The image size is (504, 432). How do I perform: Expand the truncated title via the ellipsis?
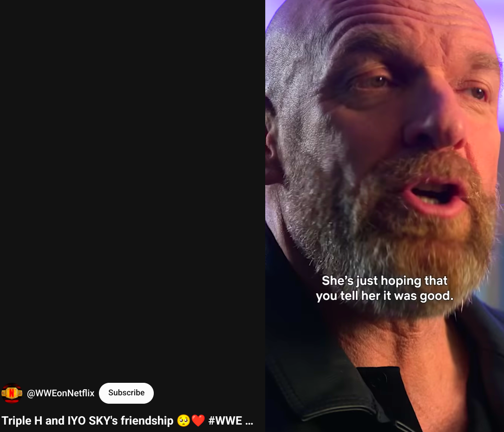tap(249, 421)
